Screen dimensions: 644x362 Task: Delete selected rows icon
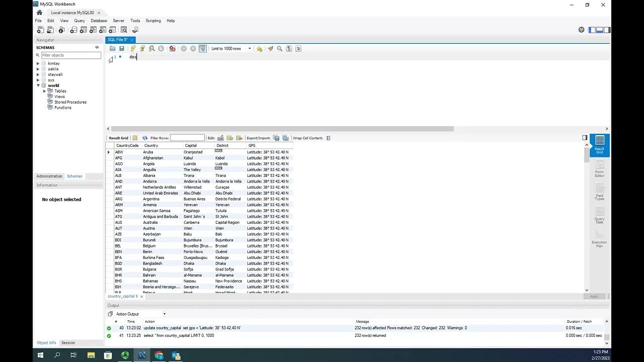pyautogui.click(x=239, y=138)
